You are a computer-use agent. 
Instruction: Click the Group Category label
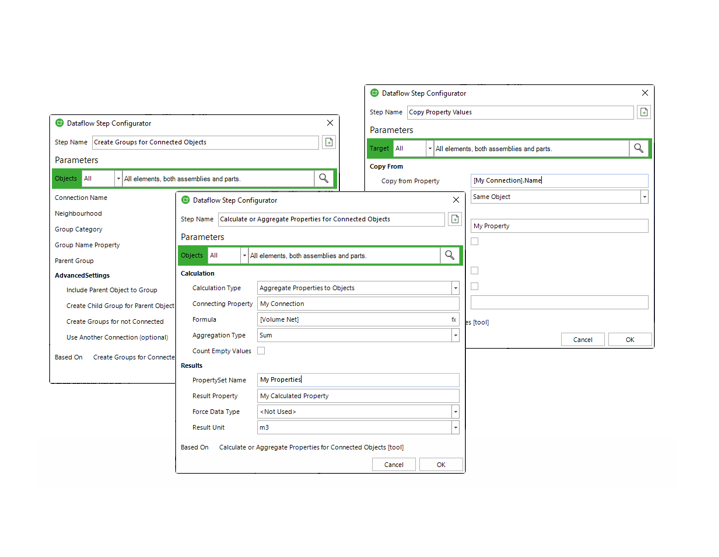[78, 229]
